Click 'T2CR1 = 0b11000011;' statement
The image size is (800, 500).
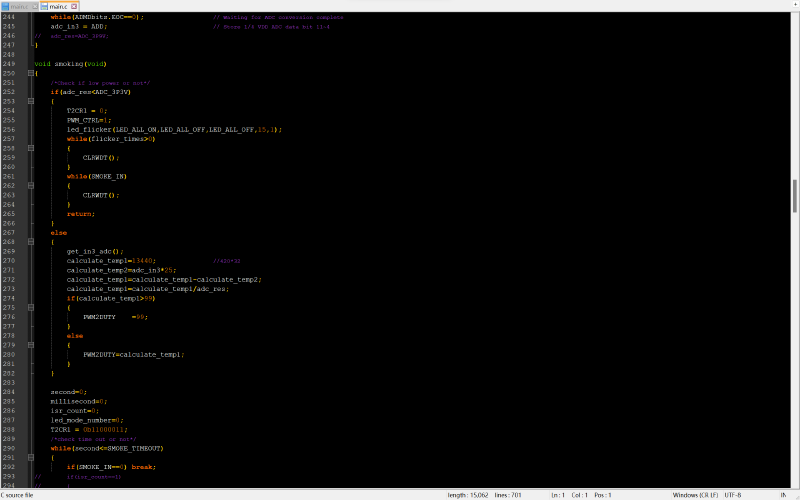[89, 430]
